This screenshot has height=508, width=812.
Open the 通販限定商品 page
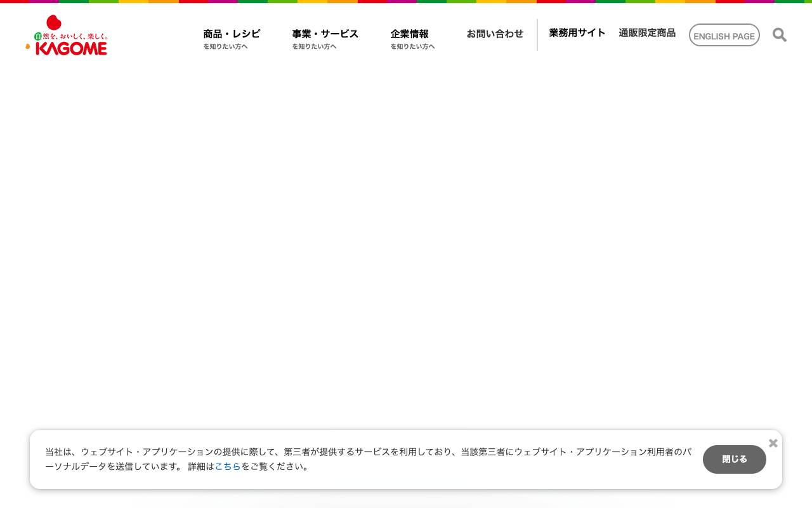coord(647,32)
